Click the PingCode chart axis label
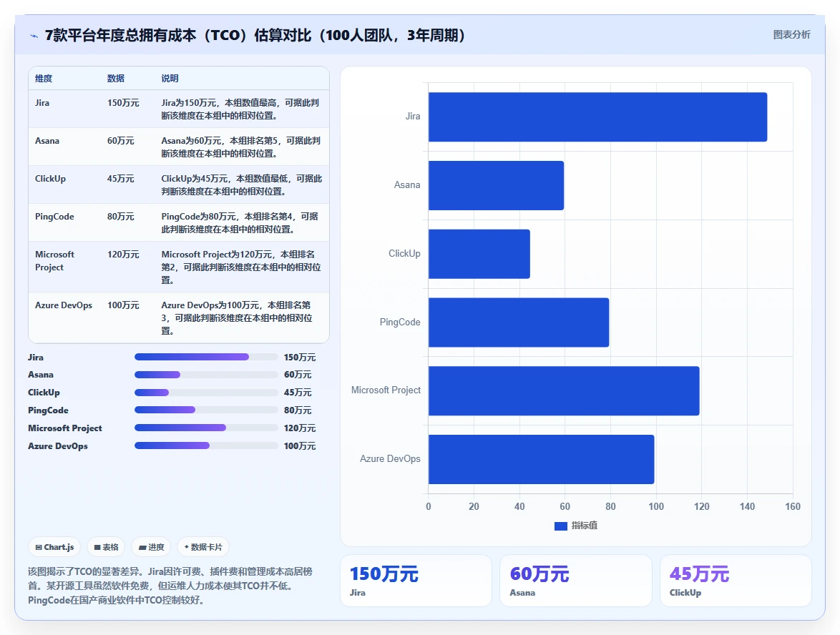The image size is (840, 635). point(400,323)
